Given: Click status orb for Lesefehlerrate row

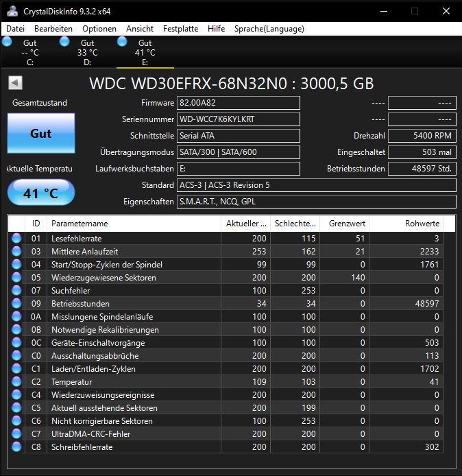Looking at the screenshot, I should 16,238.
